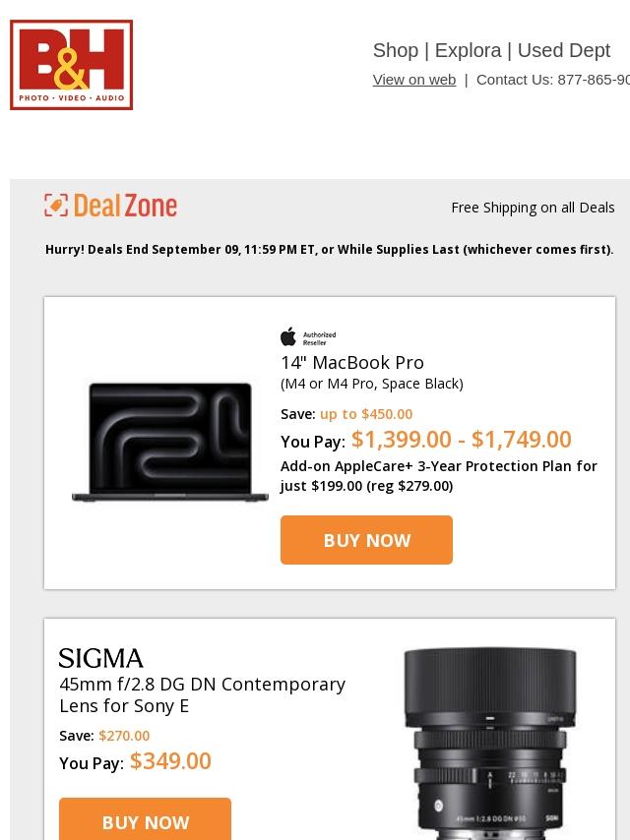Click the Contact Us phone number

click(594, 80)
